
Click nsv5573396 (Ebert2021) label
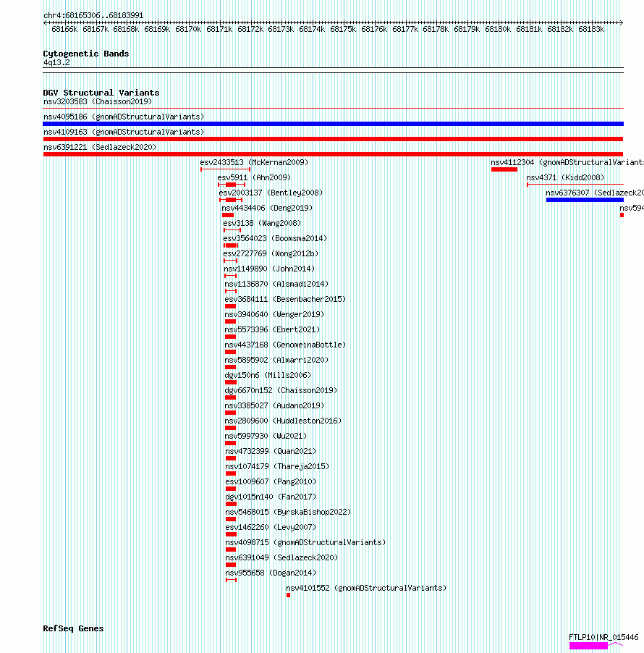tap(272, 329)
